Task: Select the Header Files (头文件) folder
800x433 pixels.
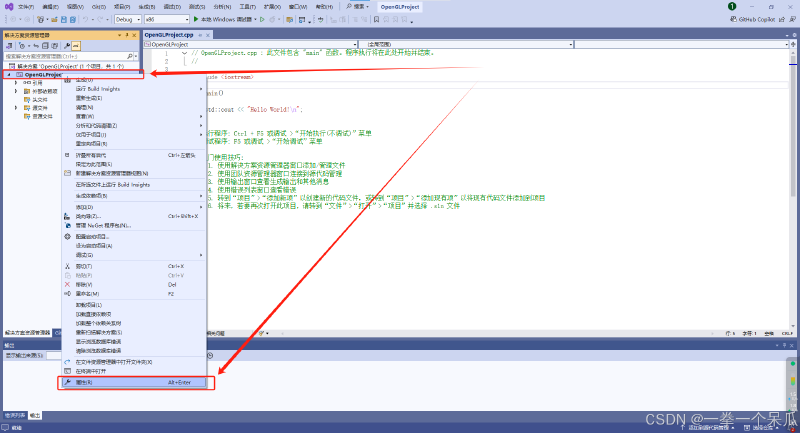Action: point(40,99)
